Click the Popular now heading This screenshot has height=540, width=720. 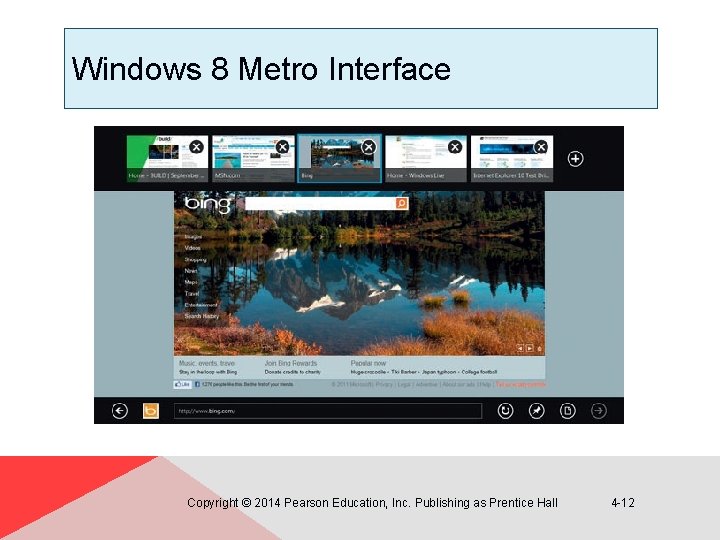click(x=368, y=363)
